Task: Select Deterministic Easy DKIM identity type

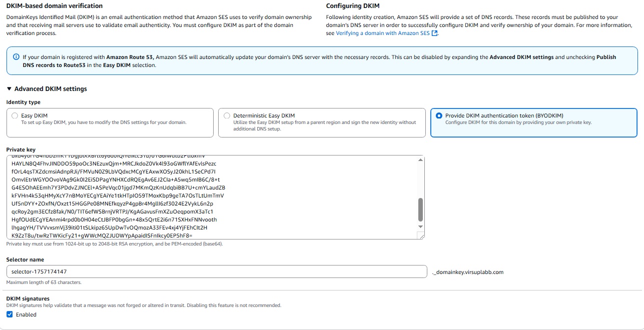Action: (227, 115)
